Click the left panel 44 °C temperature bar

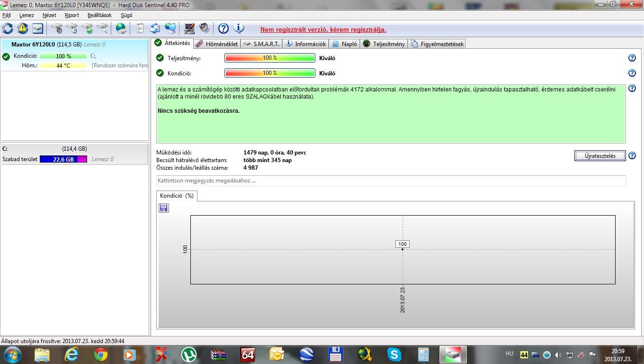coord(63,65)
